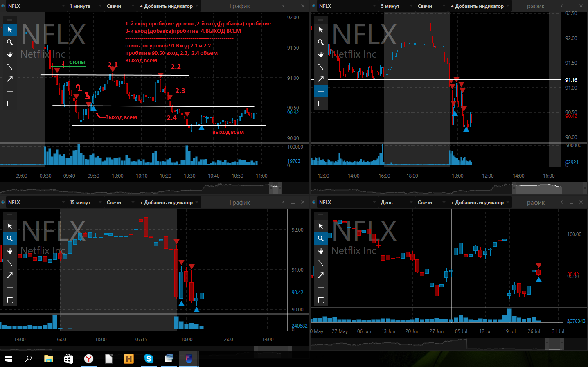Open Microsoft Store from the taskbar
This screenshot has height=367, width=588.
(x=69, y=359)
